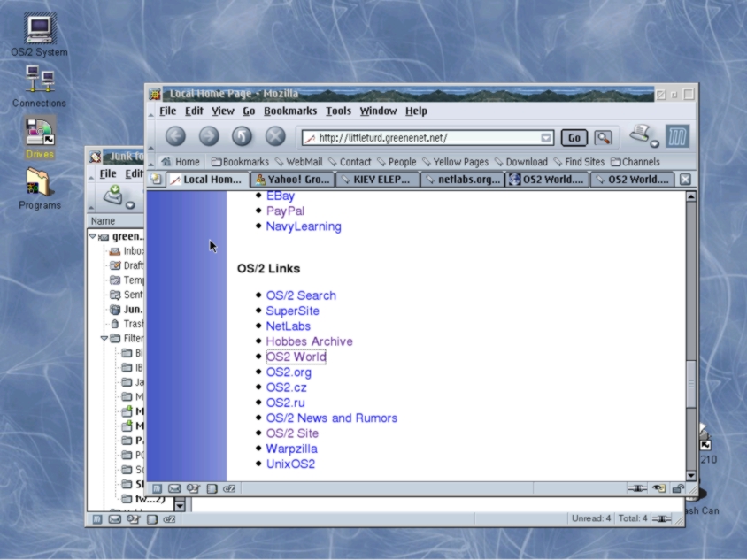The height and width of the screenshot is (560, 747).
Task: Click the Back navigation arrow button
Action: click(175, 136)
